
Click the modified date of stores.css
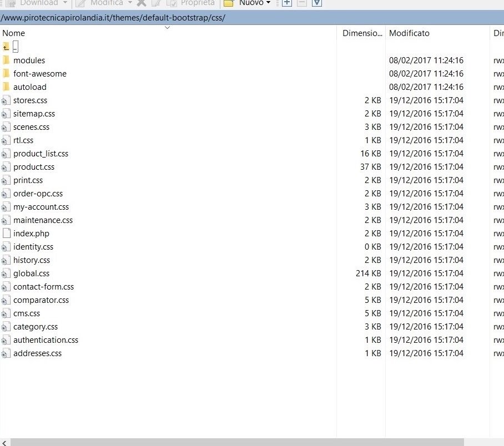point(426,100)
